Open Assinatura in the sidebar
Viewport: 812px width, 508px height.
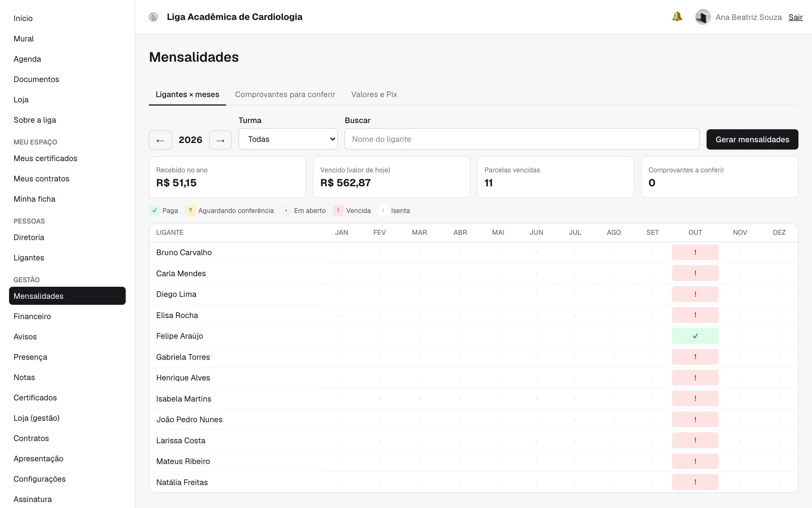point(67,499)
